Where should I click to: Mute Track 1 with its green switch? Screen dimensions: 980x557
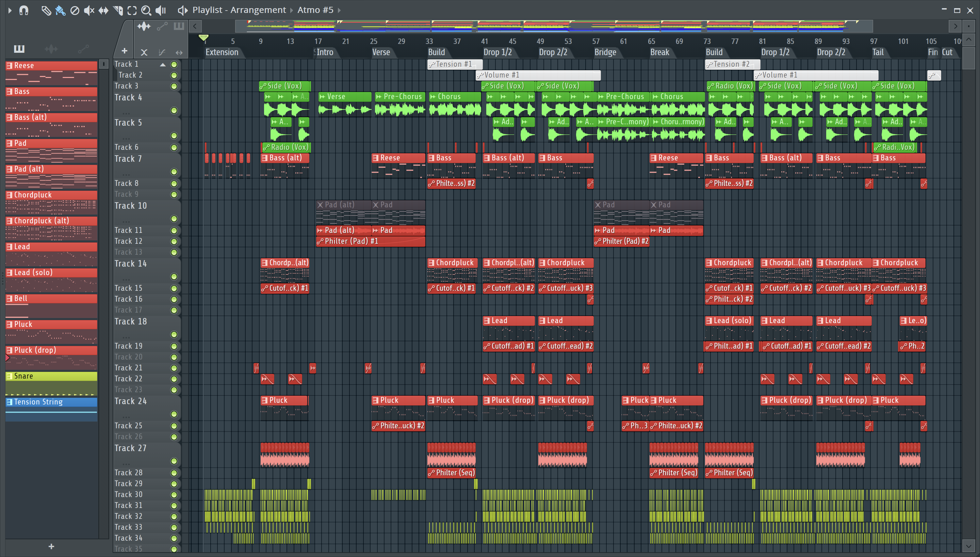pos(174,64)
